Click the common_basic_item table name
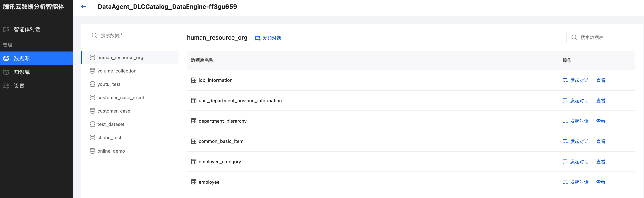 coord(221,141)
